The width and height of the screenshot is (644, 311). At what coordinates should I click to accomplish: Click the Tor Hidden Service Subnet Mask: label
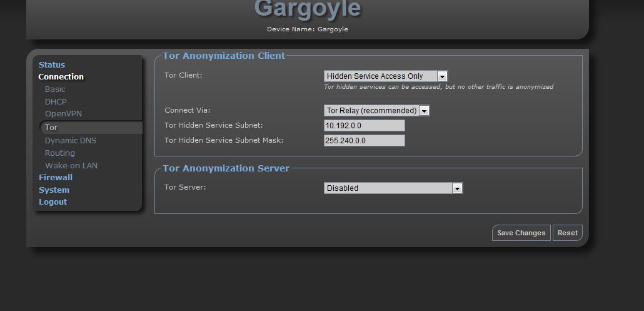[224, 140]
